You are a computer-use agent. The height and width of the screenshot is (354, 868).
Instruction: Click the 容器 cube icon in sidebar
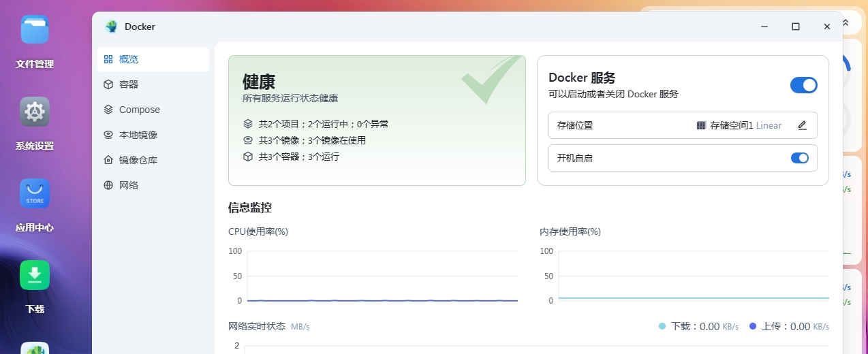pyautogui.click(x=108, y=84)
